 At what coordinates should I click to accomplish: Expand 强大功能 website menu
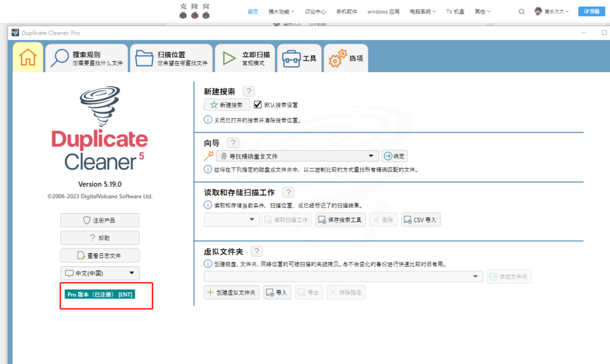pos(281,12)
